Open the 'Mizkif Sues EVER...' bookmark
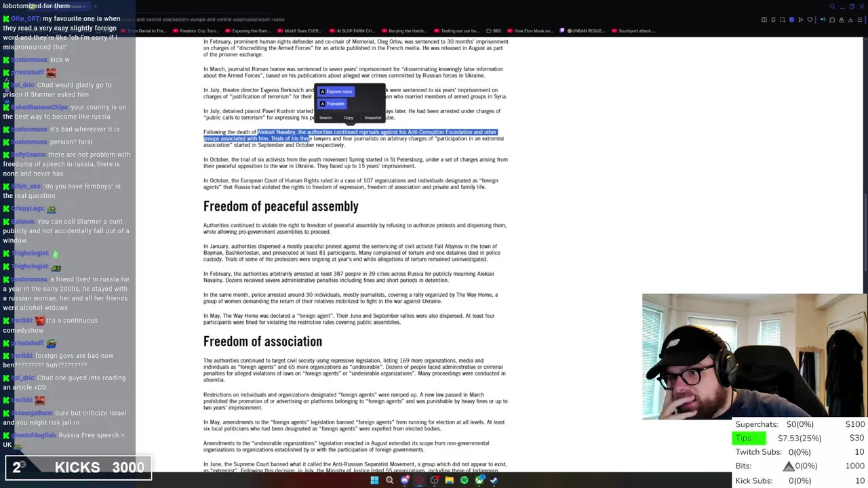The width and height of the screenshot is (868, 488). [301, 31]
